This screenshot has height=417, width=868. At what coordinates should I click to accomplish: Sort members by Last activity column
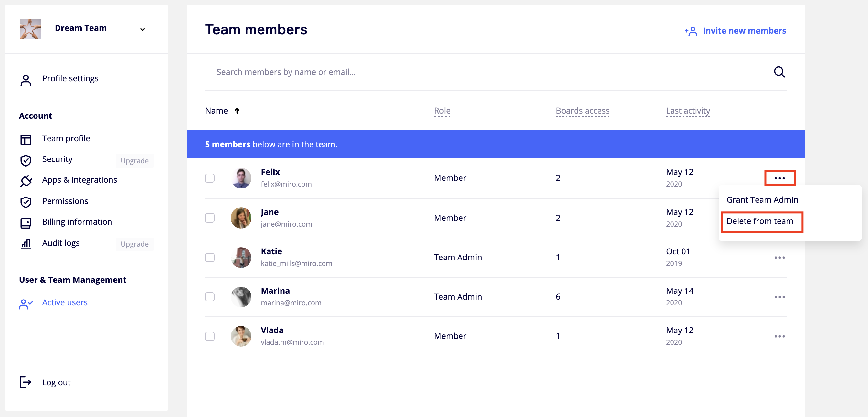pyautogui.click(x=688, y=111)
